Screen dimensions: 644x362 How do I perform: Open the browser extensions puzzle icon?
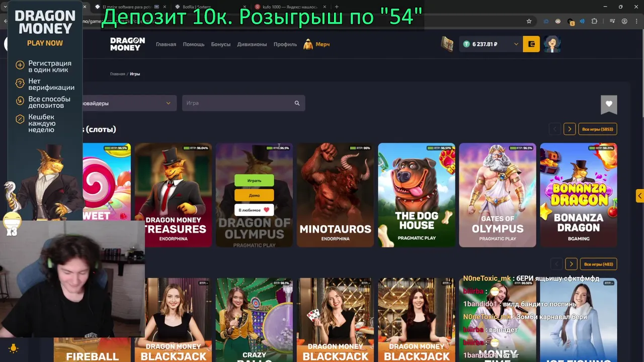(x=594, y=21)
